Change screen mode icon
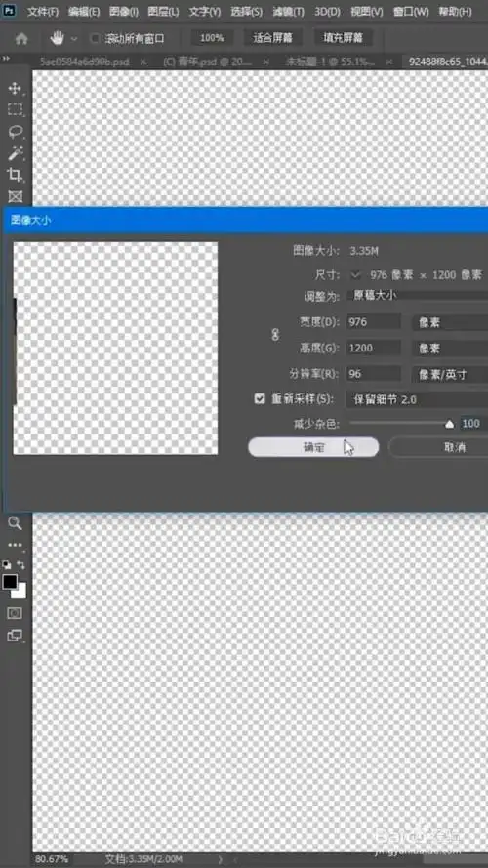This screenshot has height=868, width=488. coord(15,636)
